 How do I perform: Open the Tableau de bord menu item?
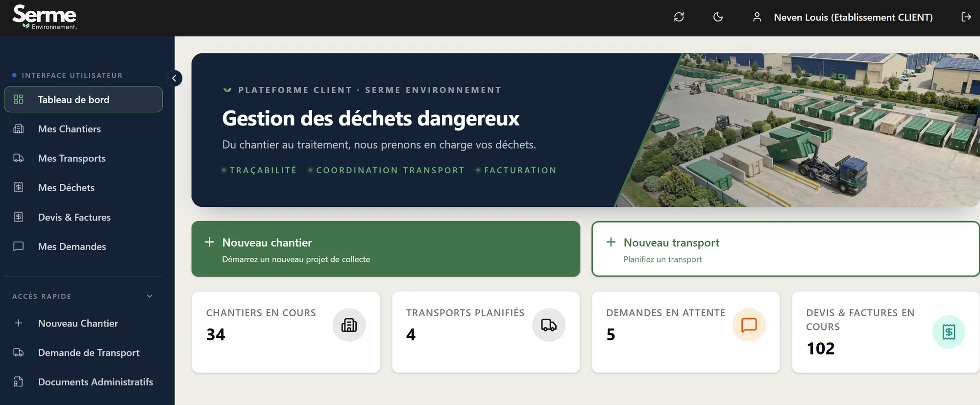[83, 100]
